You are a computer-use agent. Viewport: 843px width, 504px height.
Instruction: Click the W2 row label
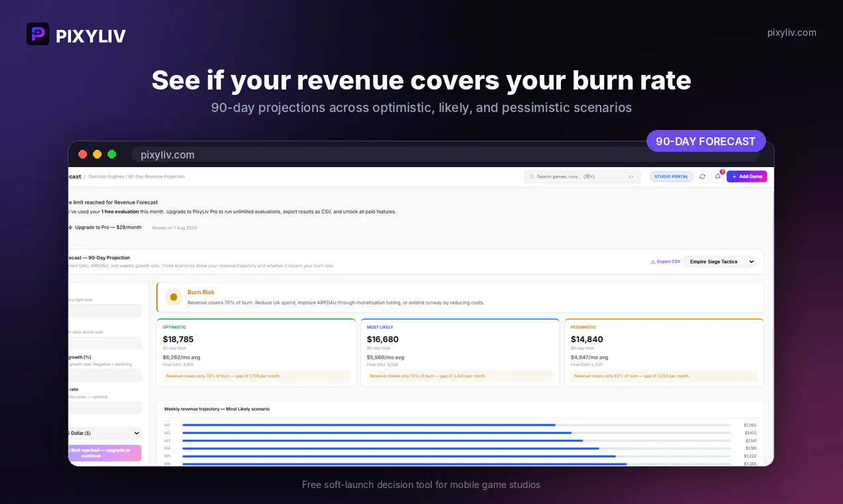pyautogui.click(x=167, y=433)
